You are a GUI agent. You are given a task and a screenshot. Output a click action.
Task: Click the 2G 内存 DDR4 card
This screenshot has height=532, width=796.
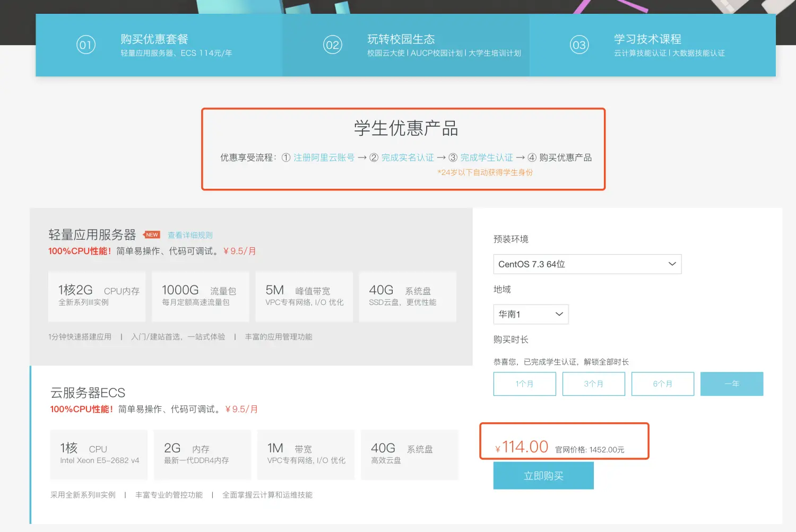pos(202,455)
